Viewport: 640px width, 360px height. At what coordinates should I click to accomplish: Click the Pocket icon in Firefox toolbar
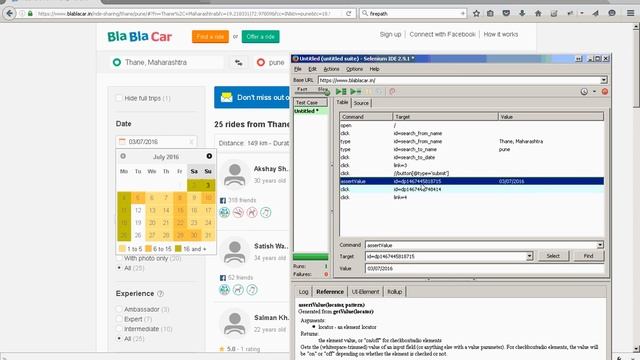506,13
